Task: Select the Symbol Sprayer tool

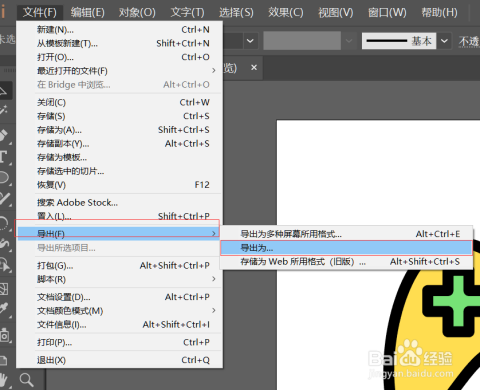Action: point(5,335)
